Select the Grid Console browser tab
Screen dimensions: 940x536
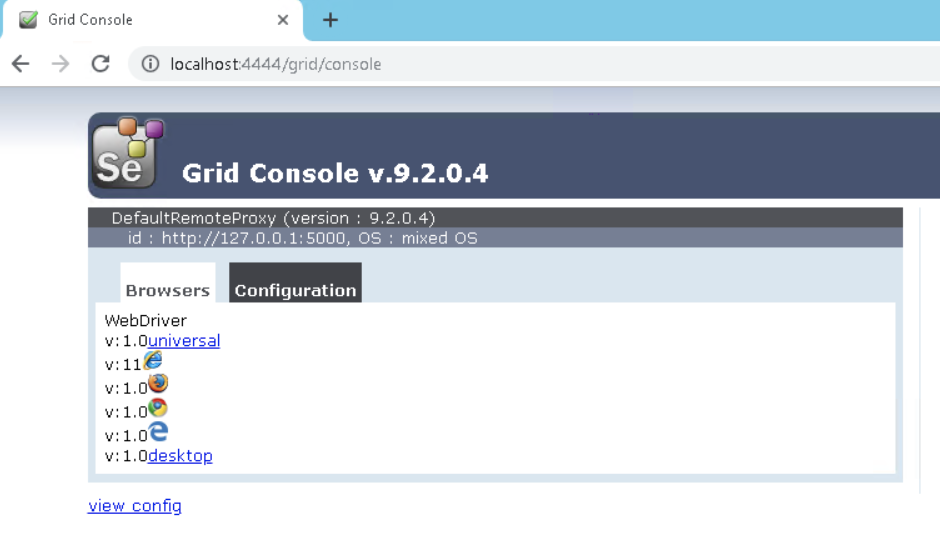[x=153, y=20]
